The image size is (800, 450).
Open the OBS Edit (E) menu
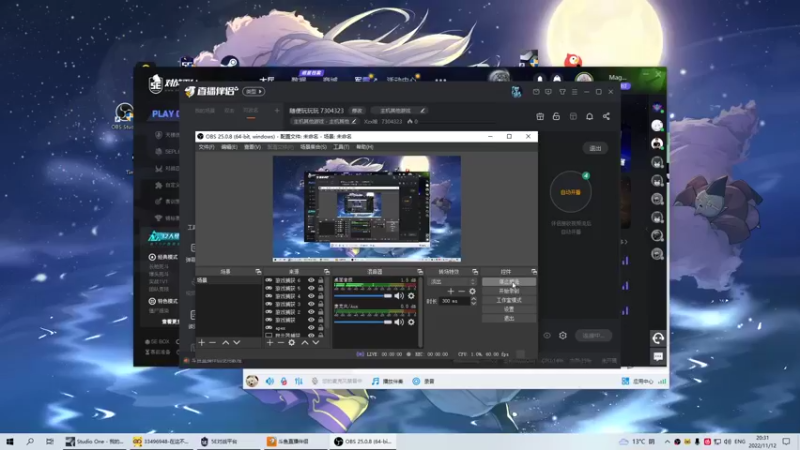229,147
